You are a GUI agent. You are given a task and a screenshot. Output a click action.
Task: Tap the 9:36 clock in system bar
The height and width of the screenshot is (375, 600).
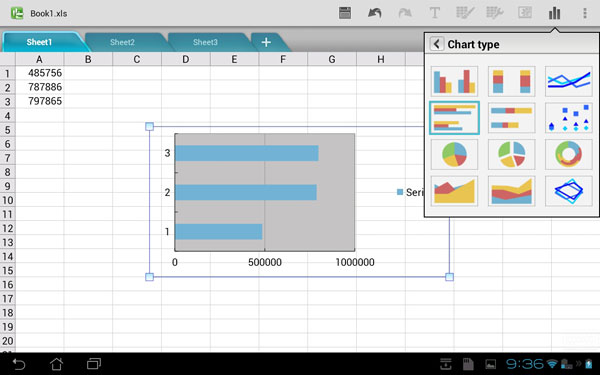(x=525, y=364)
